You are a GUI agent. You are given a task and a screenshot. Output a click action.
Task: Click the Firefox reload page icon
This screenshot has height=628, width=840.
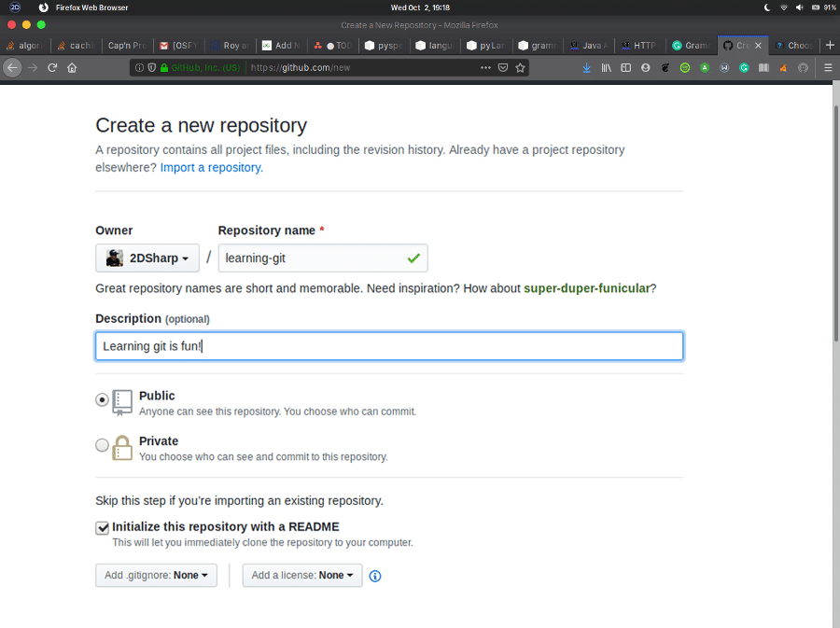pyautogui.click(x=52, y=67)
